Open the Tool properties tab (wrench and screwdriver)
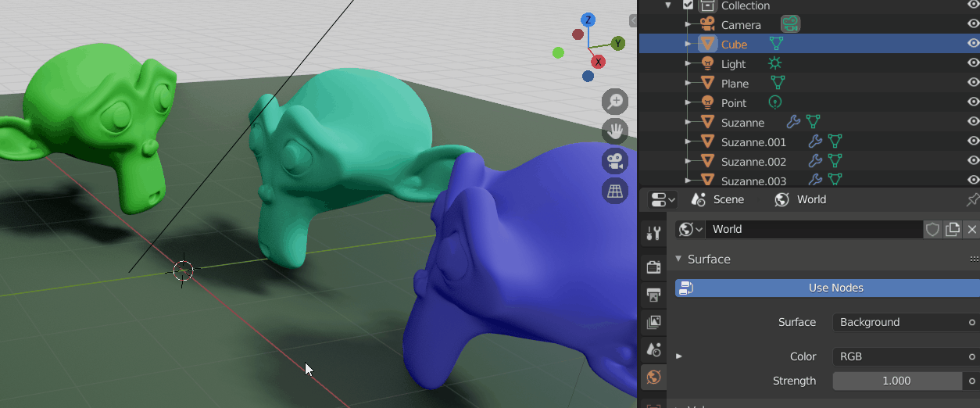 pos(653,232)
